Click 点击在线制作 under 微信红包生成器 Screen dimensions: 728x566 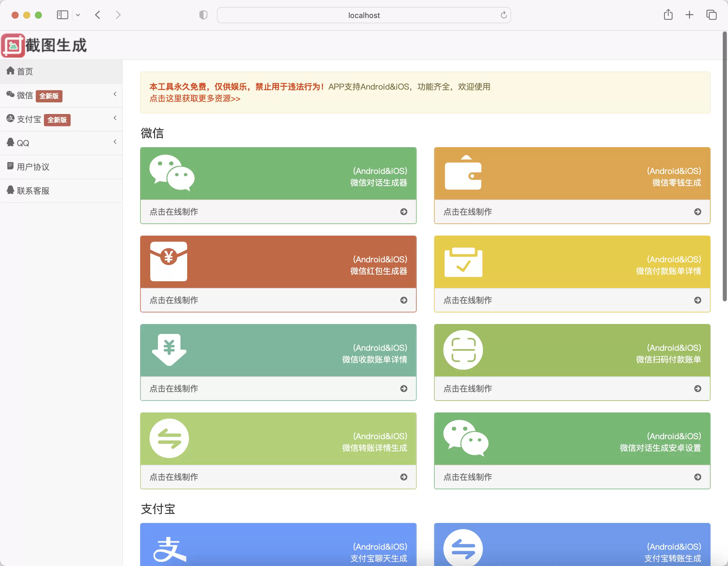point(174,300)
